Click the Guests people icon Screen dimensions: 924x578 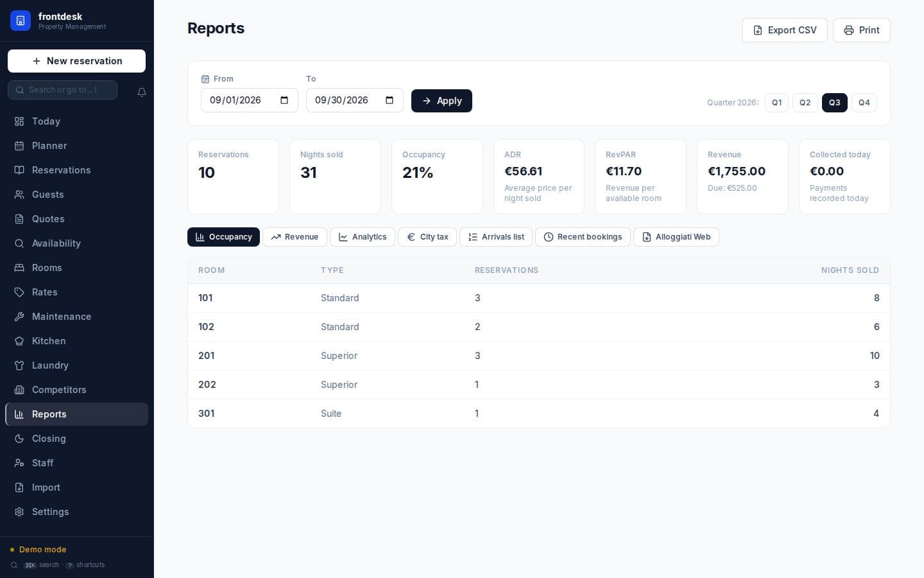pos(19,195)
